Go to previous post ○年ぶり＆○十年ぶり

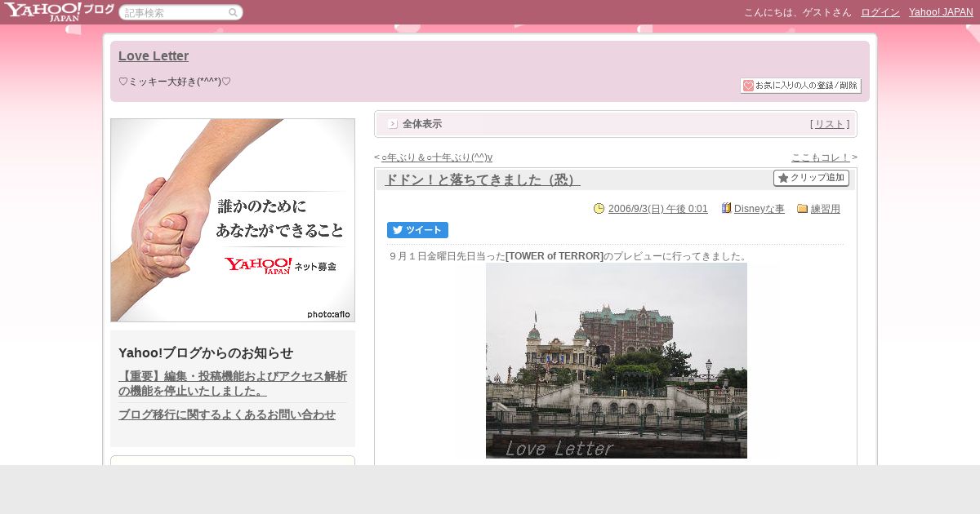[437, 157]
